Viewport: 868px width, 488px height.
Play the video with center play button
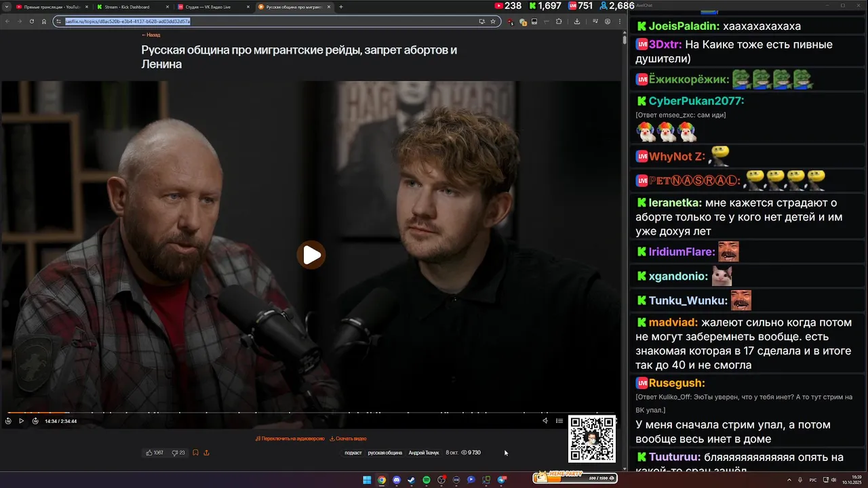tap(311, 255)
